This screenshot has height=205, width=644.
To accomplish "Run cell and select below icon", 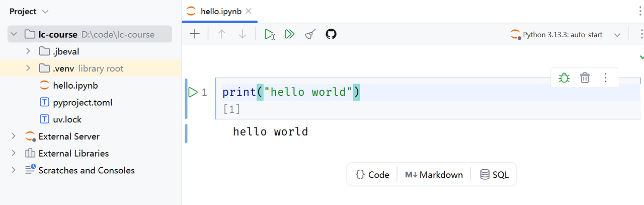I will [270, 34].
